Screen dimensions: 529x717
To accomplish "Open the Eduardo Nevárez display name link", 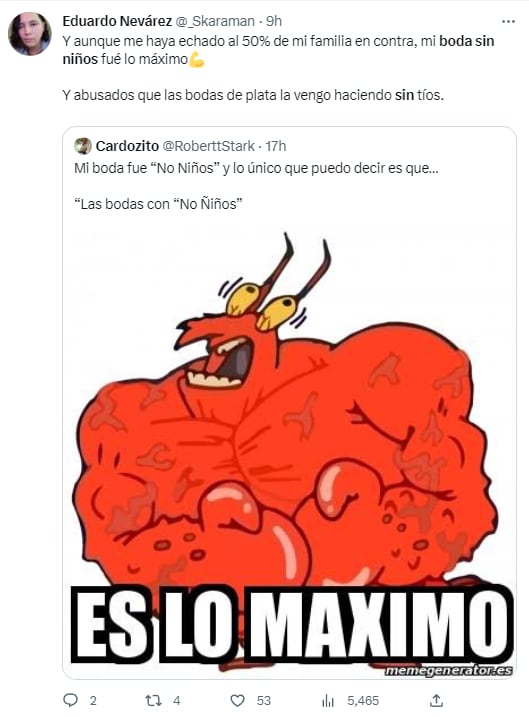I will click(x=117, y=21).
